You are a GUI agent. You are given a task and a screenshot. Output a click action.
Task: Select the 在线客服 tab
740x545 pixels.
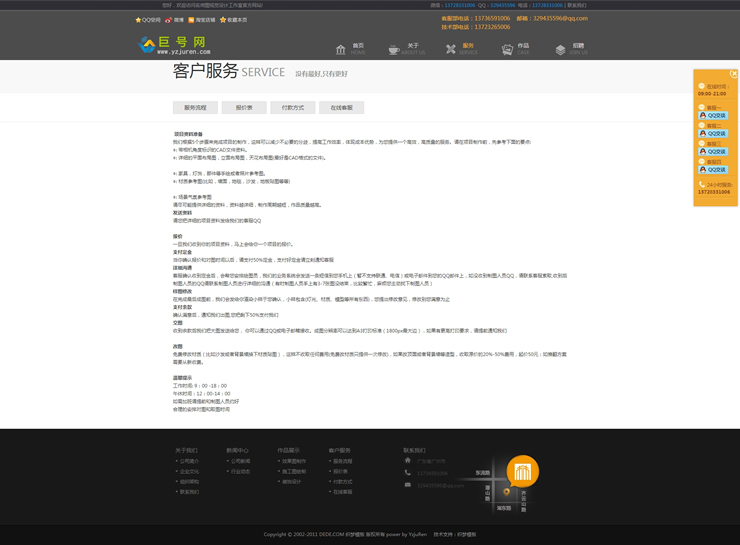click(x=342, y=108)
